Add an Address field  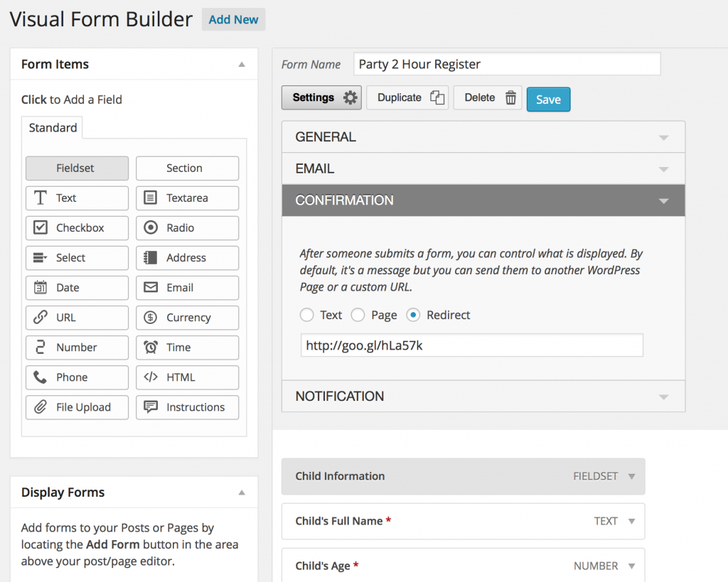click(x=187, y=258)
